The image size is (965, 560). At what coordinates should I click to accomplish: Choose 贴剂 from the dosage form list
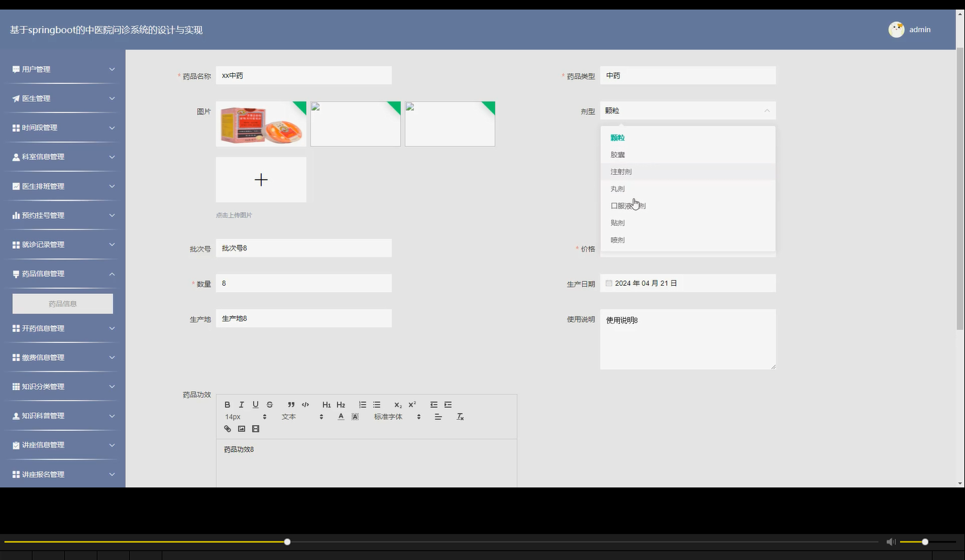[688, 223]
